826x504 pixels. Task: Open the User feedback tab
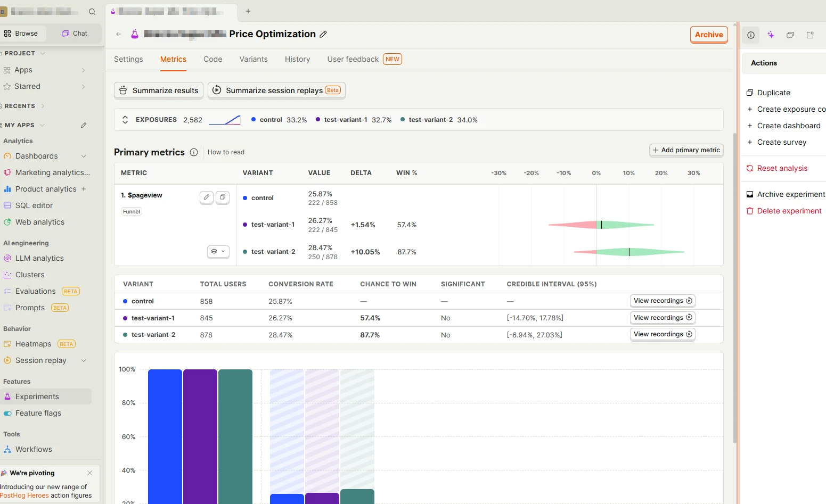[x=353, y=59]
